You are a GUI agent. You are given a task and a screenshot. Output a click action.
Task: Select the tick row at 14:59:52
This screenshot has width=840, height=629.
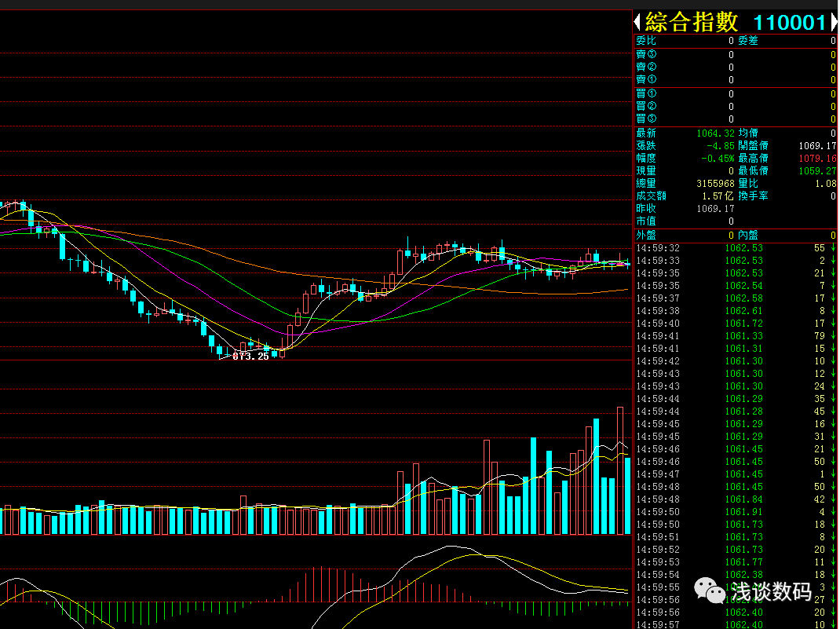[736, 550]
